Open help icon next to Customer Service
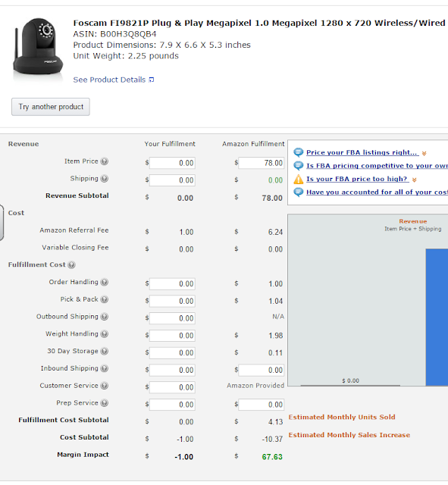This screenshot has width=448, height=485. (105, 386)
